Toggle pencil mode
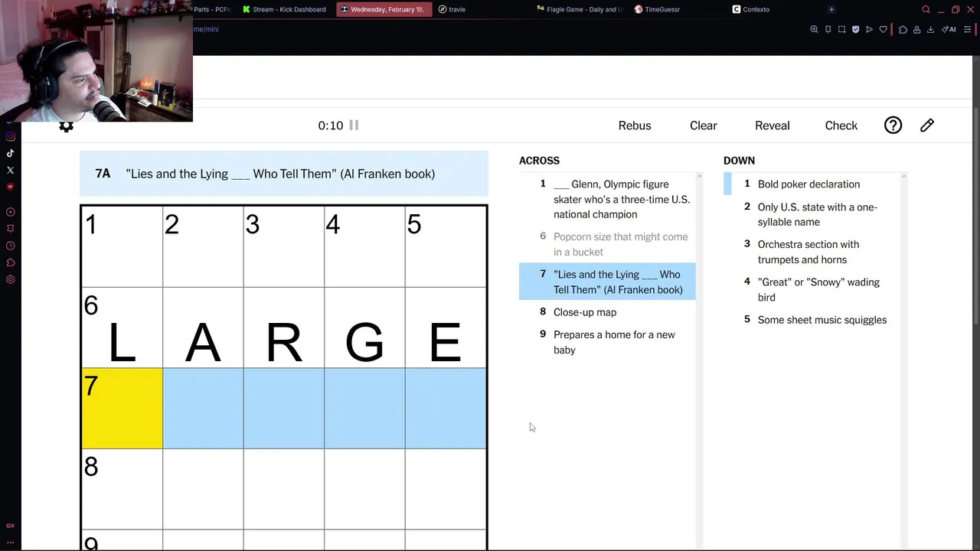 tap(927, 126)
